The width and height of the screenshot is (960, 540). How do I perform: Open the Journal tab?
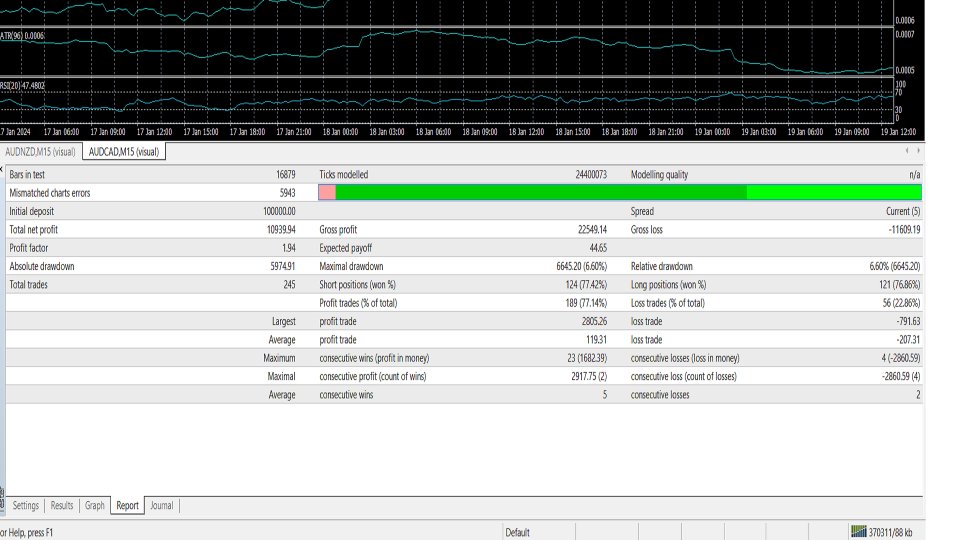click(161, 506)
